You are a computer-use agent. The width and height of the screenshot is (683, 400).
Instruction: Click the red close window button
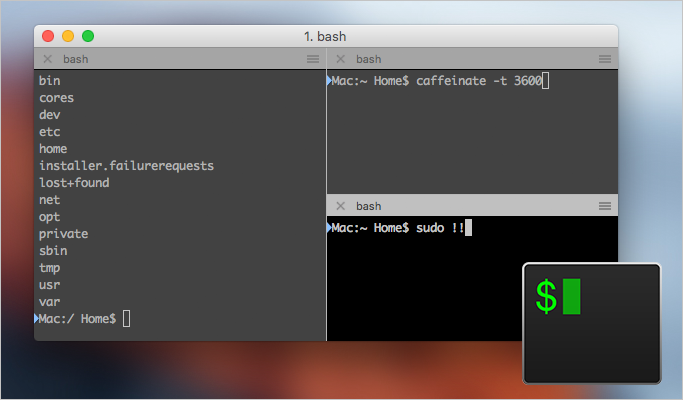click(x=48, y=36)
